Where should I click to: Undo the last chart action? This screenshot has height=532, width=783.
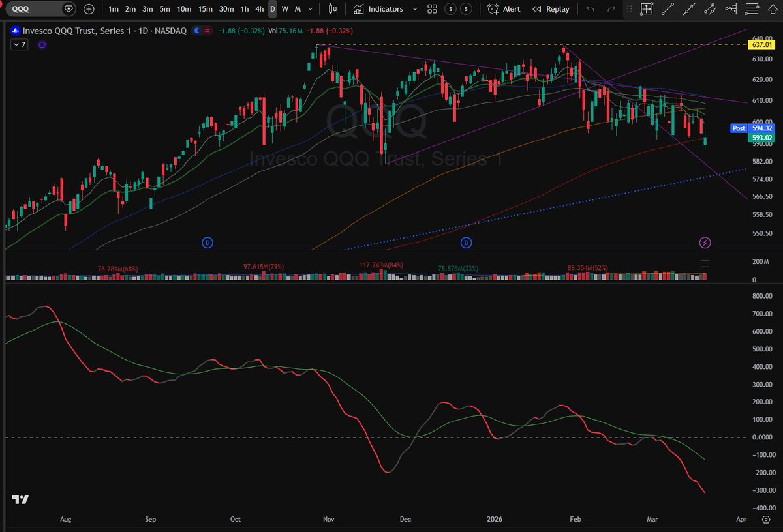[x=591, y=9]
